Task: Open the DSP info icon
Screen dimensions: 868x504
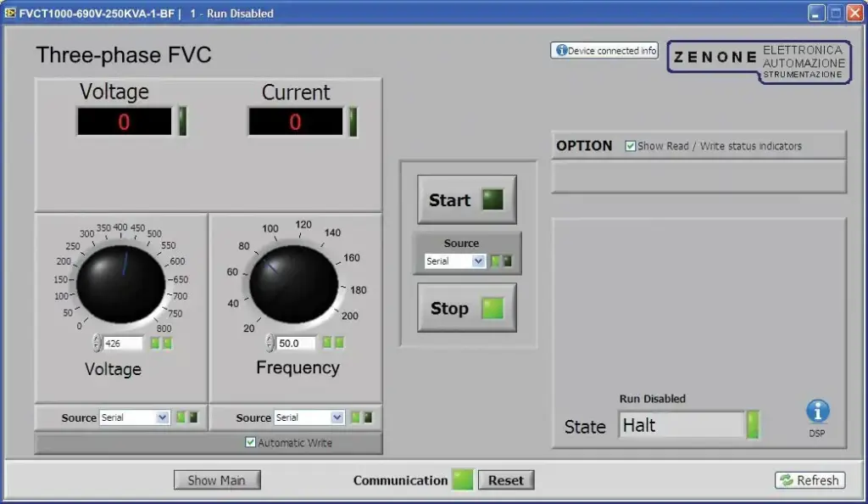Action: point(817,412)
